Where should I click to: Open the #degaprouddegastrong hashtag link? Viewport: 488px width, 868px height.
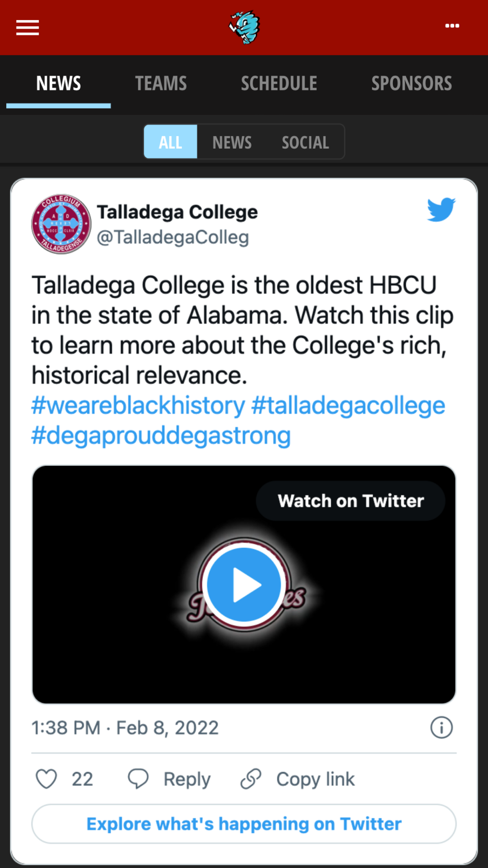(x=161, y=435)
